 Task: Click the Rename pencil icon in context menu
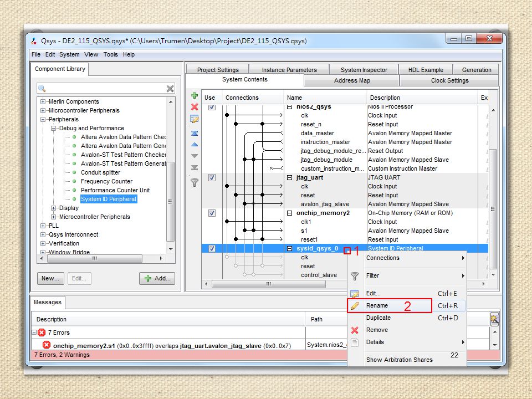click(x=355, y=305)
